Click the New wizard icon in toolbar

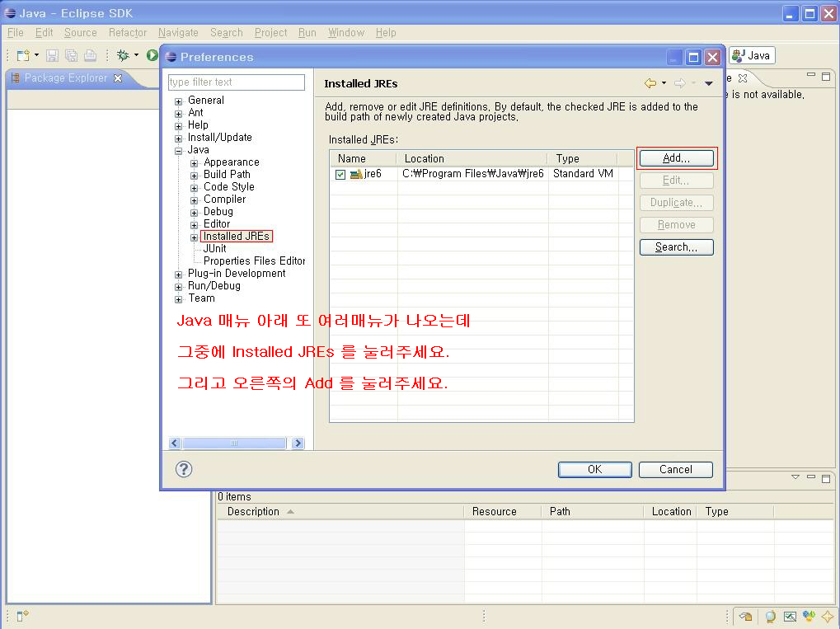[23, 55]
